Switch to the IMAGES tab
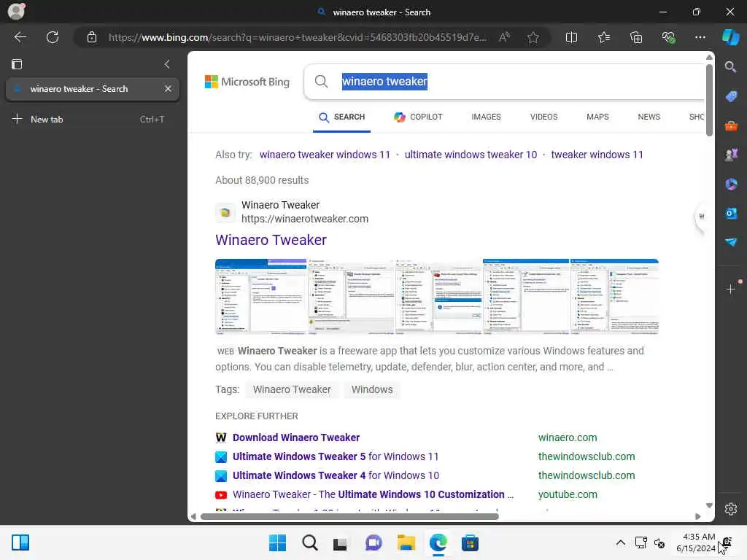 point(486,117)
